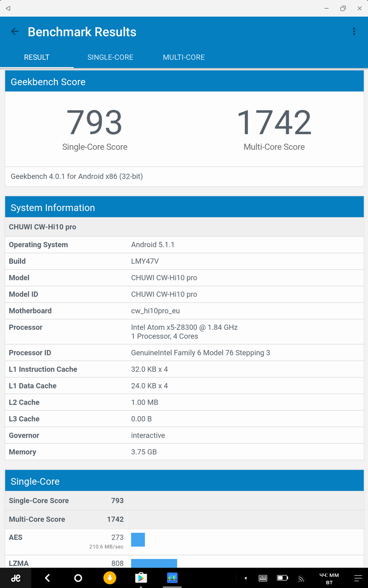The height and width of the screenshot is (588, 368).
Task: Select the Geekbench taskbar icon
Action: click(x=172, y=578)
